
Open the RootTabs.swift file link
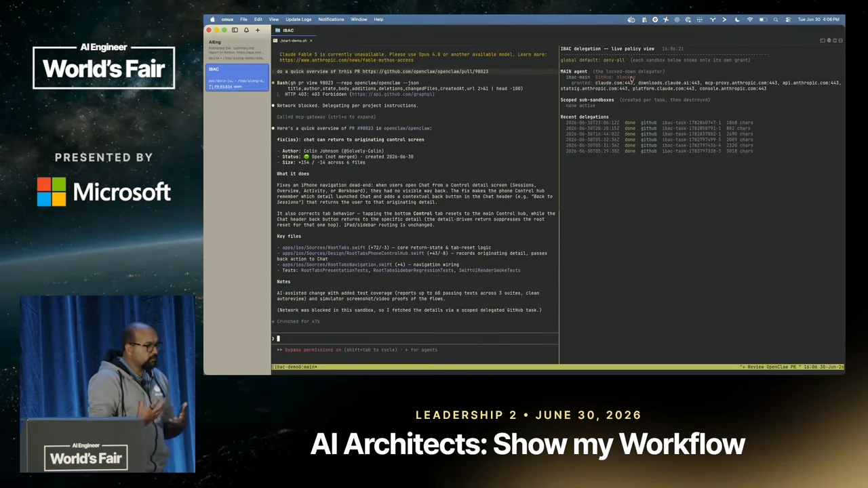(323, 247)
